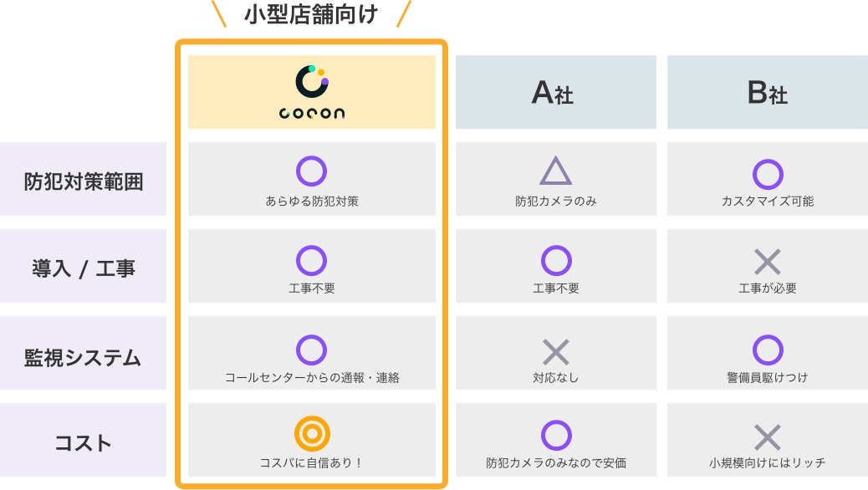This screenshot has height=490, width=868.
Task: Click the circle icon above あらゆる防犯対策
Action: click(312, 171)
